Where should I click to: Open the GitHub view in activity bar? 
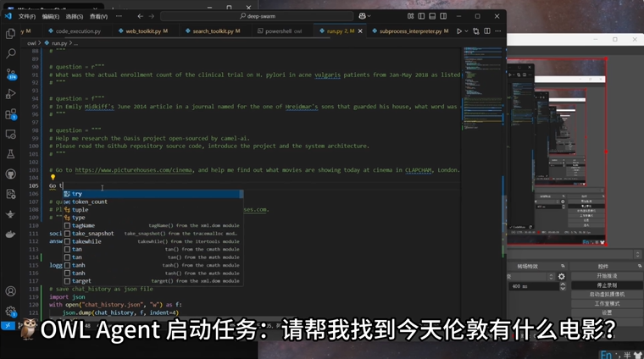point(11,174)
